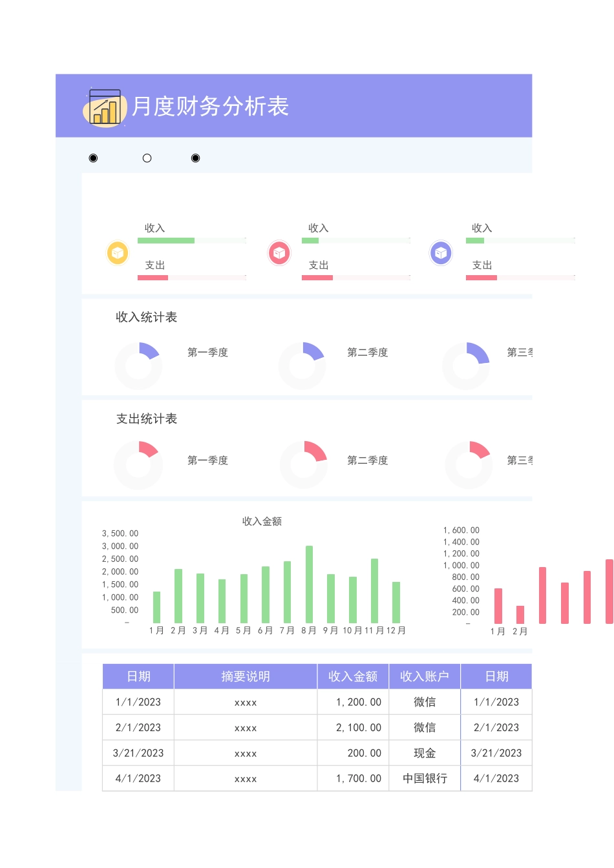Viewport: 614px width, 868px height.
Task: Click the 第一季度 income donut chart
Action: coord(138,365)
